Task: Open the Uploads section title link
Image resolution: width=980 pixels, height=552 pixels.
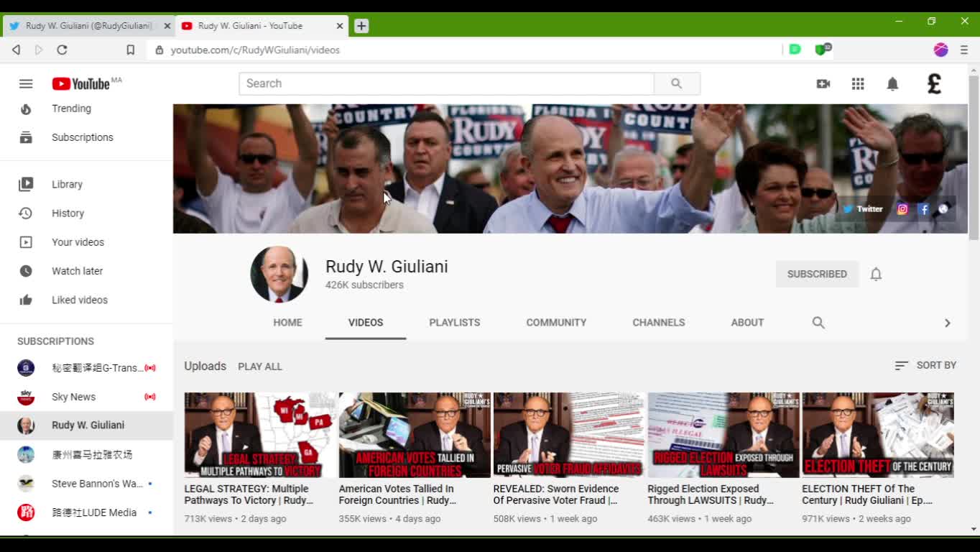Action: pos(205,366)
